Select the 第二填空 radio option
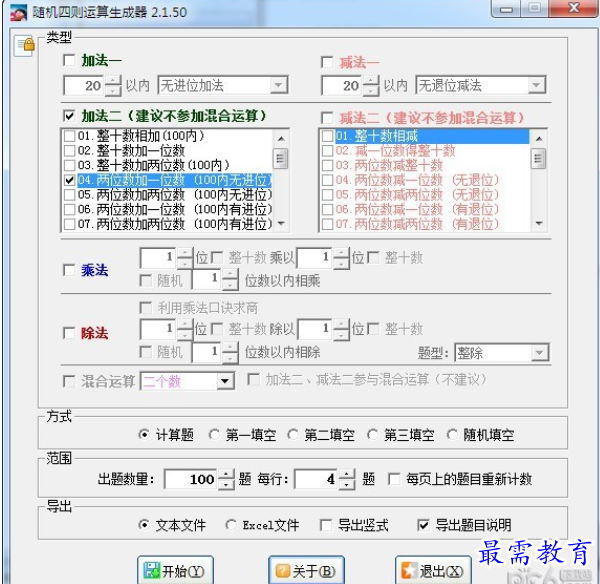The height and width of the screenshot is (584, 600). [x=293, y=435]
